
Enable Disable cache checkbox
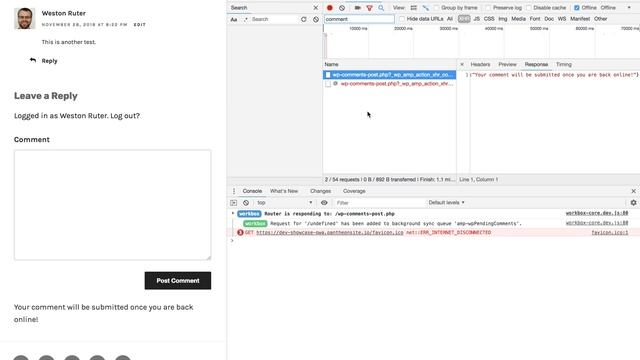pyautogui.click(x=529, y=8)
